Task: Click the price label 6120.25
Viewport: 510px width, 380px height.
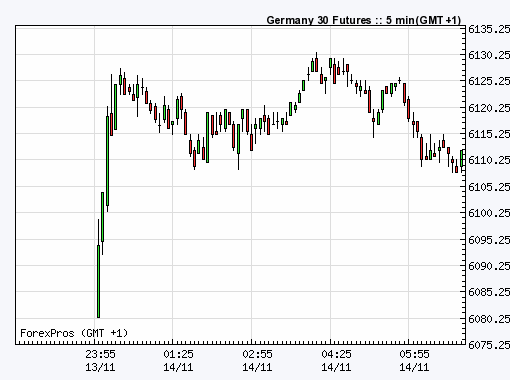Action: 489,108
